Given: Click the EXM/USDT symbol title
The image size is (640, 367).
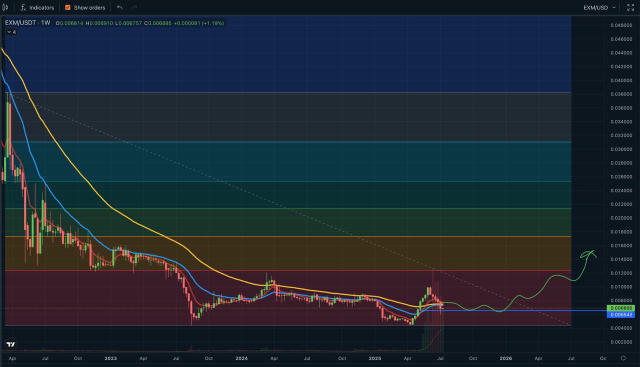Looking at the screenshot, I should (20, 23).
